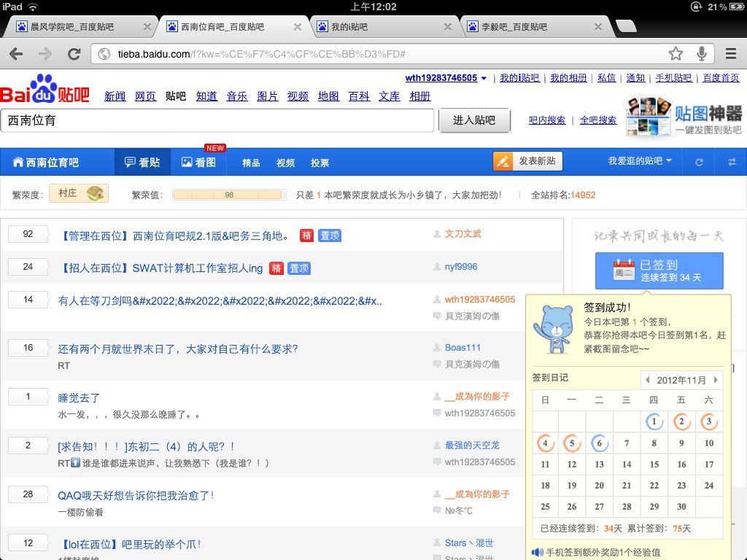The height and width of the screenshot is (560, 747).
Task: Select day 6 in the sign-in calendar
Action: point(600,443)
